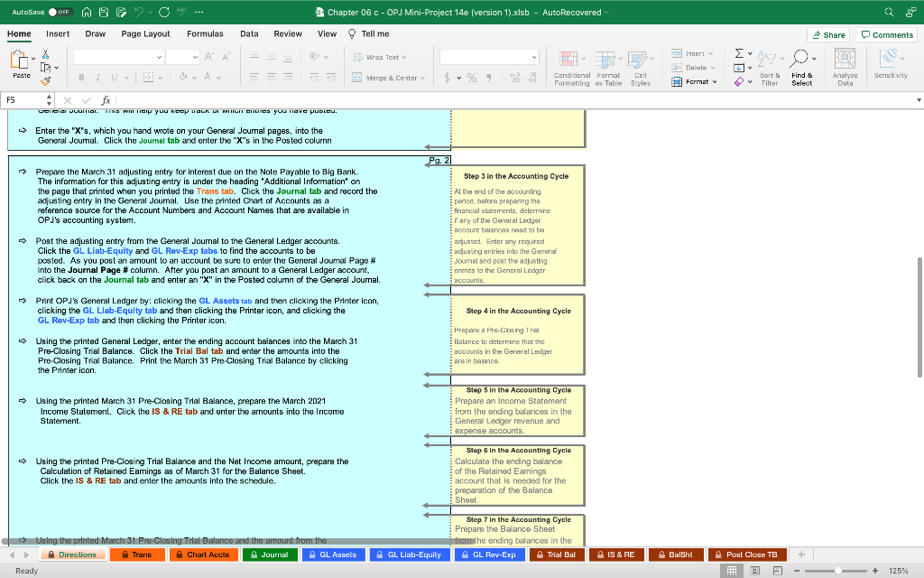Toggle italic formatting
This screenshot has width=924, height=578.
click(97, 77)
